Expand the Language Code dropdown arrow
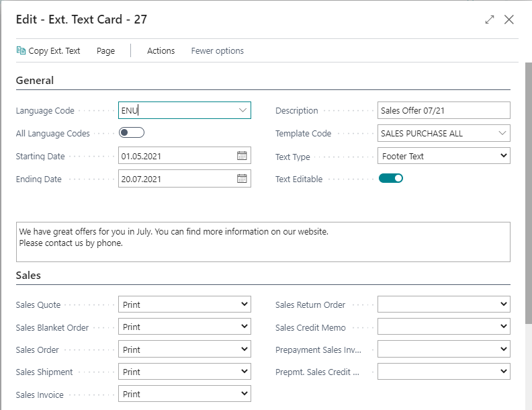Image resolution: width=532 pixels, height=410 pixels. click(x=242, y=110)
